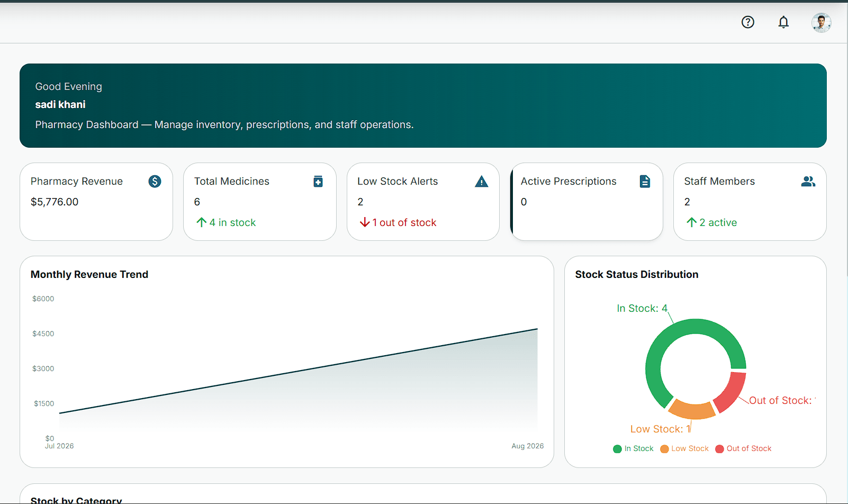Click the '1 out of stock' text
Screen dimensions: 848x504
404,223
